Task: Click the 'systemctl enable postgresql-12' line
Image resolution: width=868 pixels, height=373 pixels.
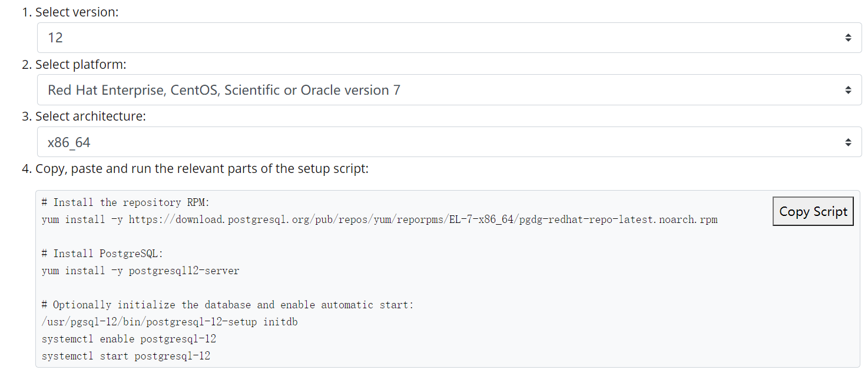Action: [129, 339]
